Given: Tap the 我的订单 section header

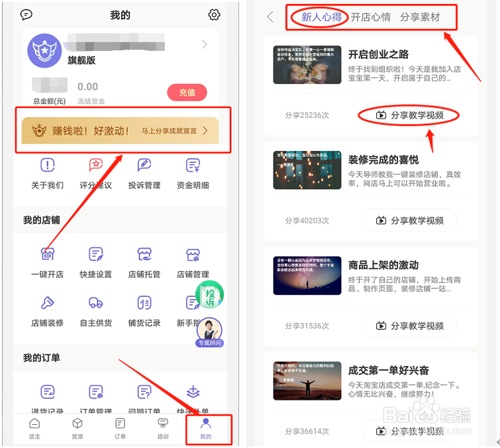Looking at the screenshot, I should [x=42, y=358].
